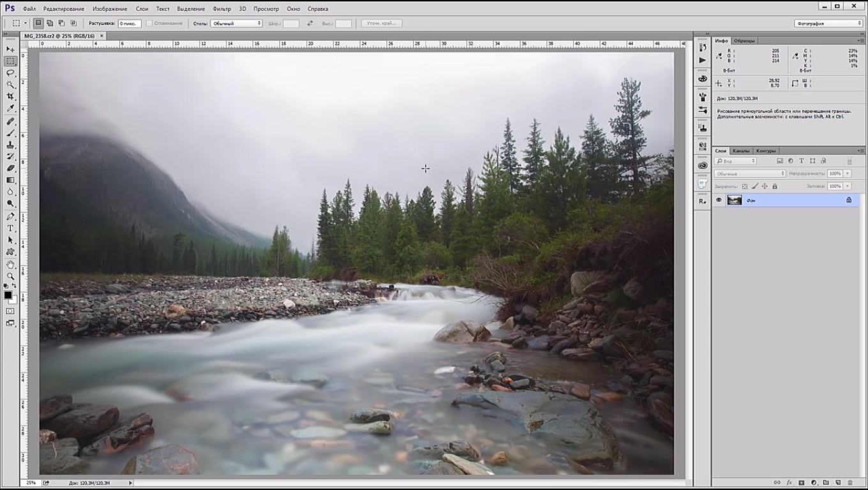Select the Clone Stamp tool
Screen dimensions: 868x490
coord(10,145)
